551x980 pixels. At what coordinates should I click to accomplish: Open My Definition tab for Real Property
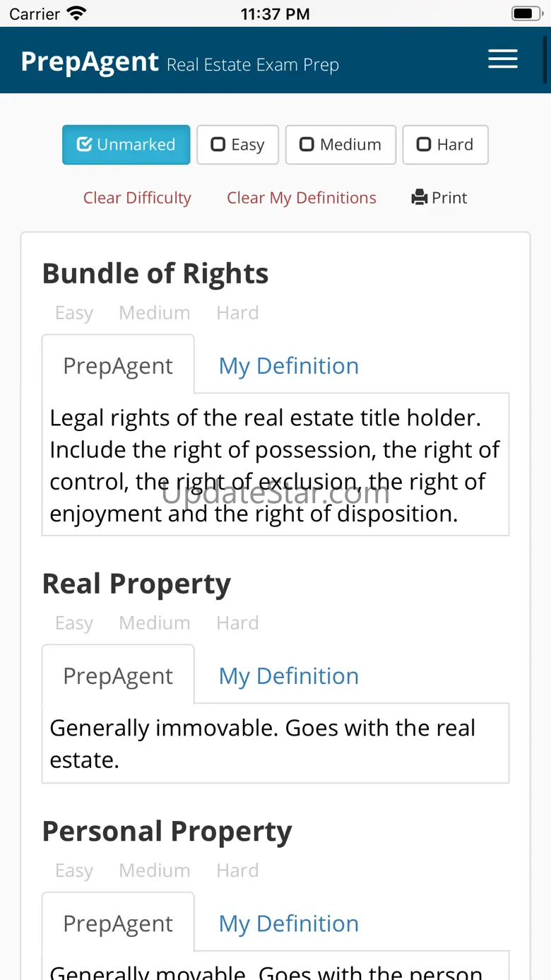[288, 676]
